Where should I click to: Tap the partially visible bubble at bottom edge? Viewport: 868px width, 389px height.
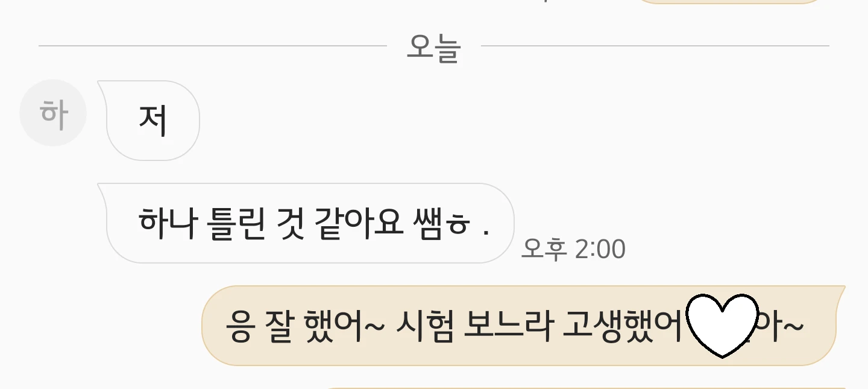(x=585, y=388)
